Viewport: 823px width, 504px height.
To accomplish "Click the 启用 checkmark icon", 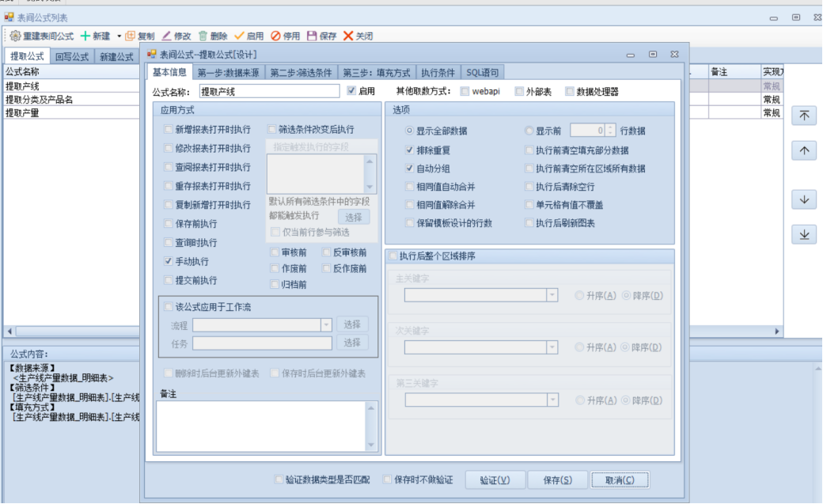I will pos(239,36).
